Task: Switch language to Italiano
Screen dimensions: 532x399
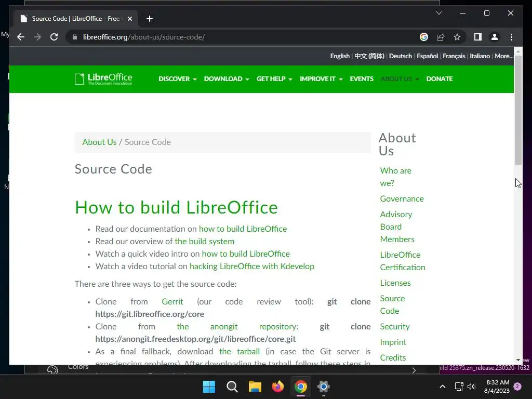Action: tap(480, 56)
